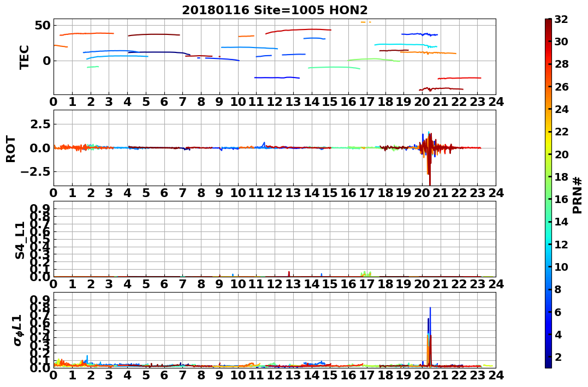The width and height of the screenshot is (588, 387).
Task: Click the dark red TEC trace between hours 4-7
Action: coord(154,35)
